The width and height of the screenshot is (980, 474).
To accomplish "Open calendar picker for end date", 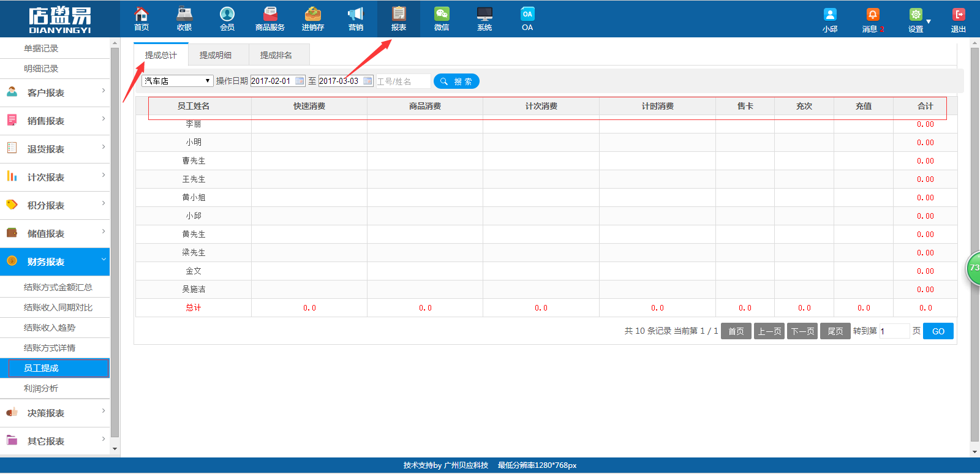I will pyautogui.click(x=367, y=81).
